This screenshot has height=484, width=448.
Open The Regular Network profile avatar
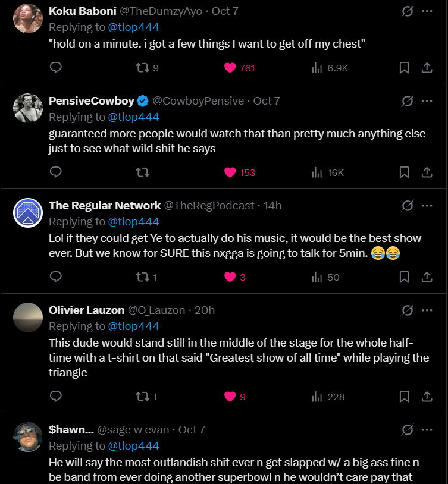pyautogui.click(x=28, y=212)
